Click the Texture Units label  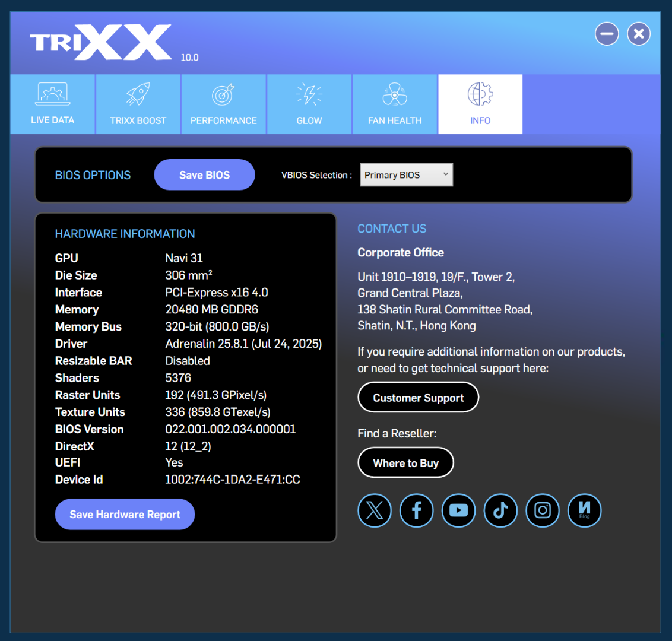tap(90, 412)
